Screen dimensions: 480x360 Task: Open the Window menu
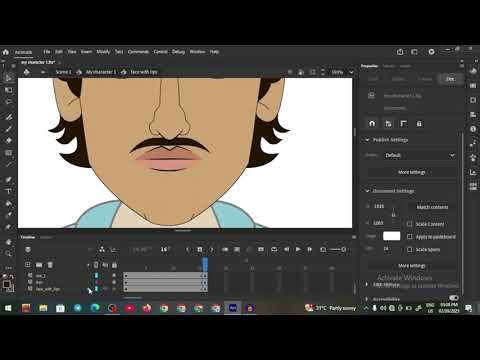[x=197, y=52]
